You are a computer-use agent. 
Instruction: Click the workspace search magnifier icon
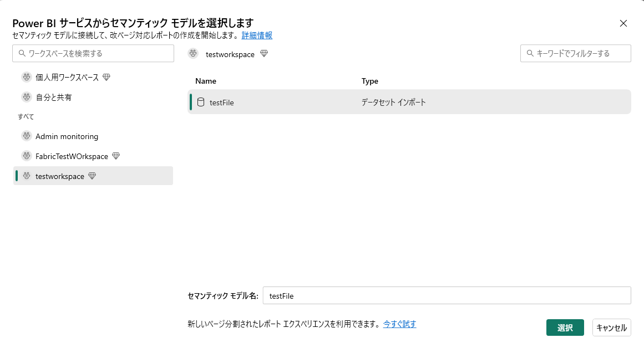[22, 53]
